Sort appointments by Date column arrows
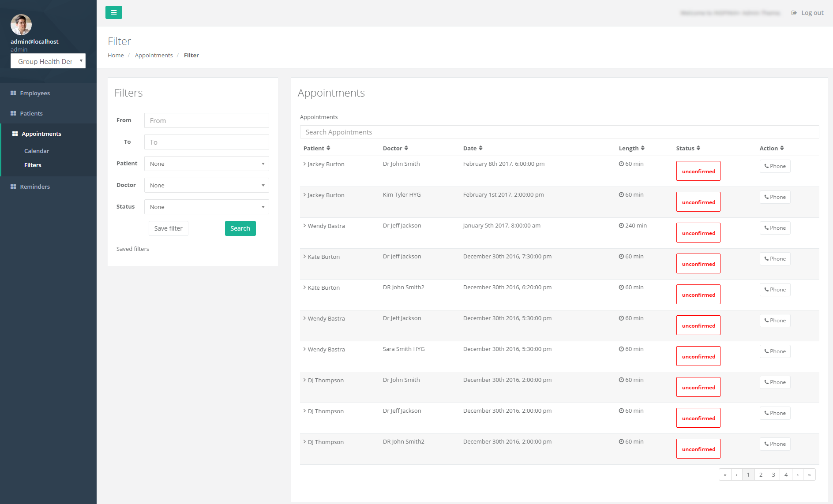The height and width of the screenshot is (504, 833). point(480,148)
